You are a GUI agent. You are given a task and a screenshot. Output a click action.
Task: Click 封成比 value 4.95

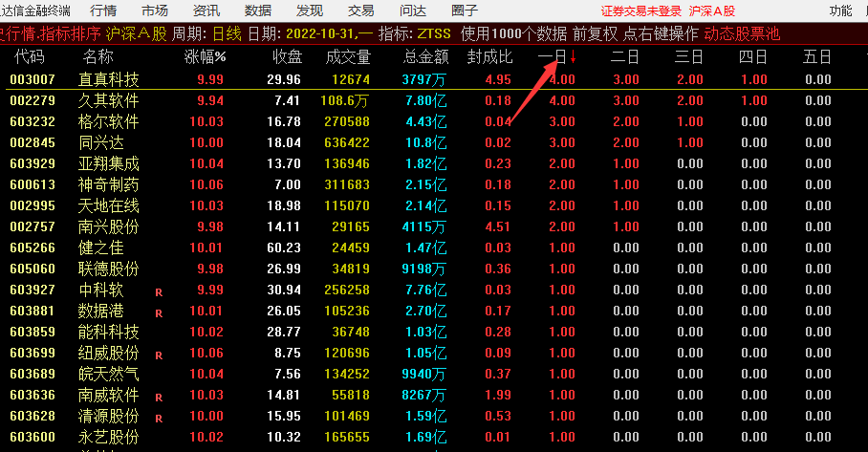coord(498,79)
